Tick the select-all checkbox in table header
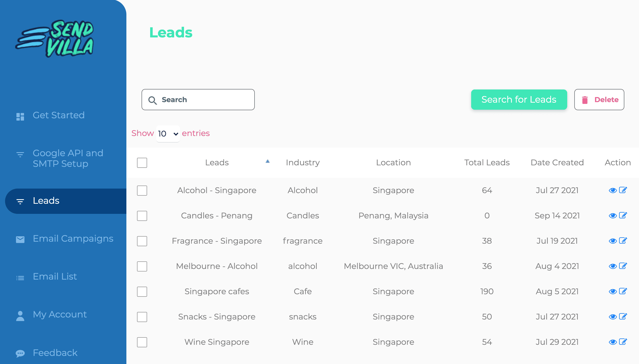The width and height of the screenshot is (639, 364). 142,163
